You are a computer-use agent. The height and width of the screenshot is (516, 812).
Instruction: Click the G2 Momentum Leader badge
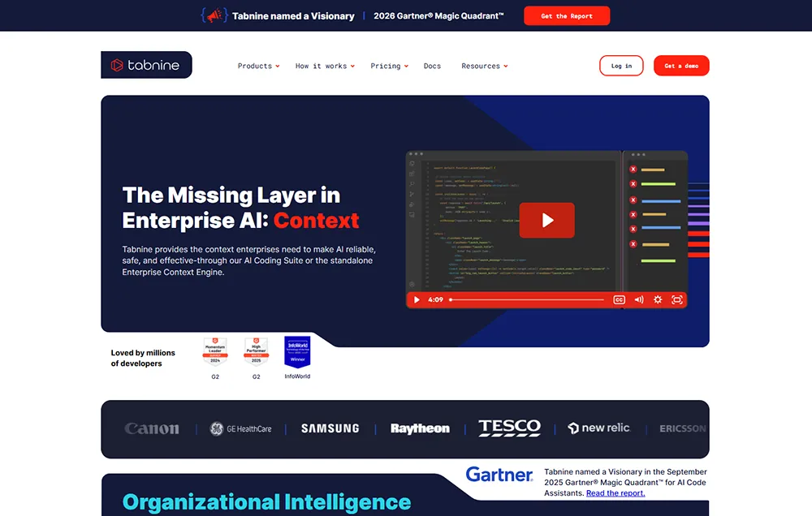click(215, 352)
